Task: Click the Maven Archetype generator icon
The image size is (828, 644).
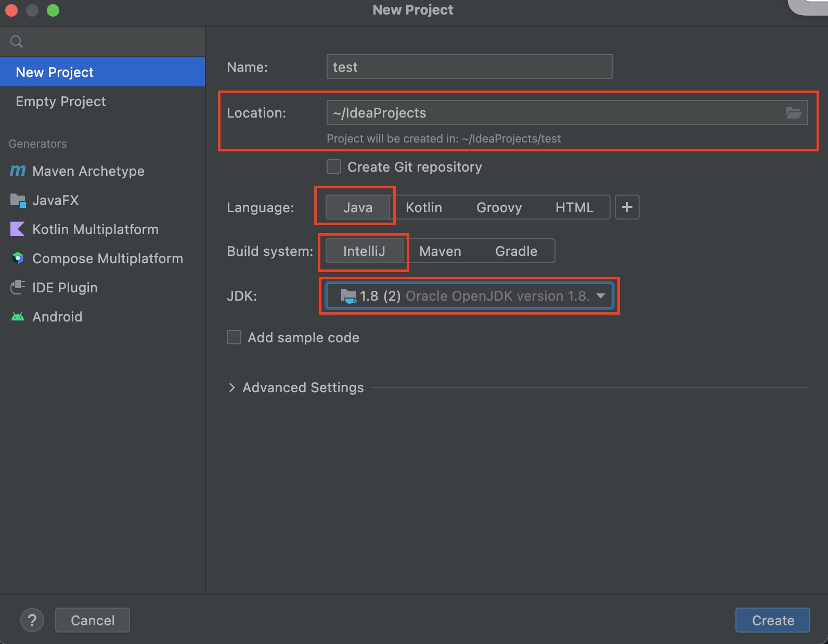Action: (x=18, y=171)
